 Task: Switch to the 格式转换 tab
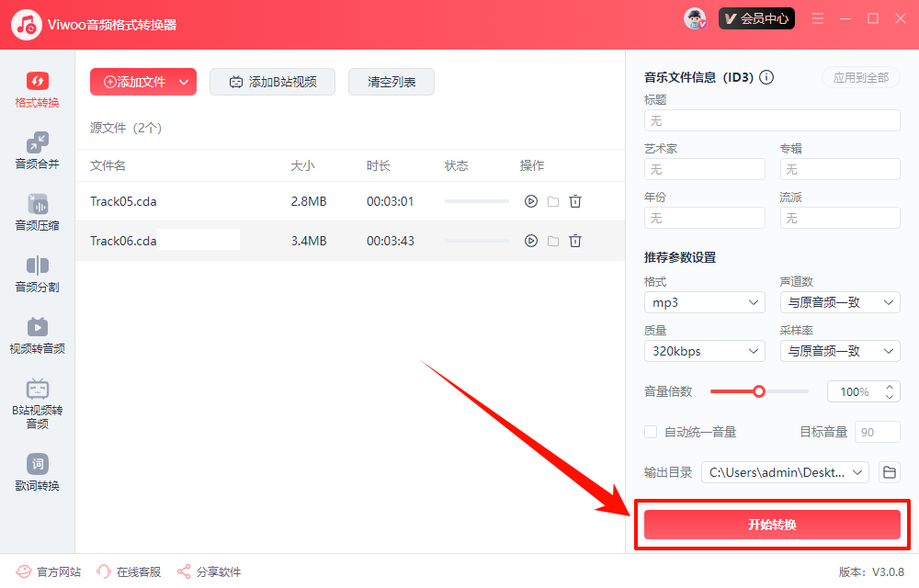click(x=37, y=88)
